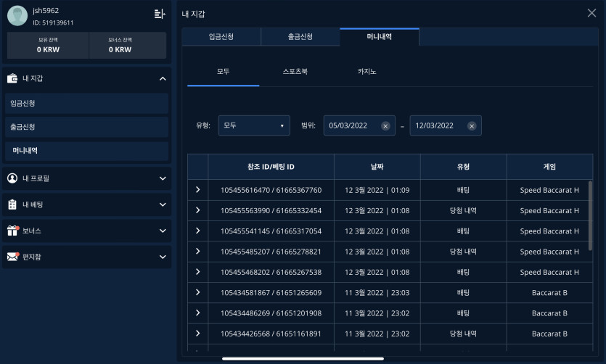
Task: Open the 유형 type dropdown
Action: click(254, 125)
